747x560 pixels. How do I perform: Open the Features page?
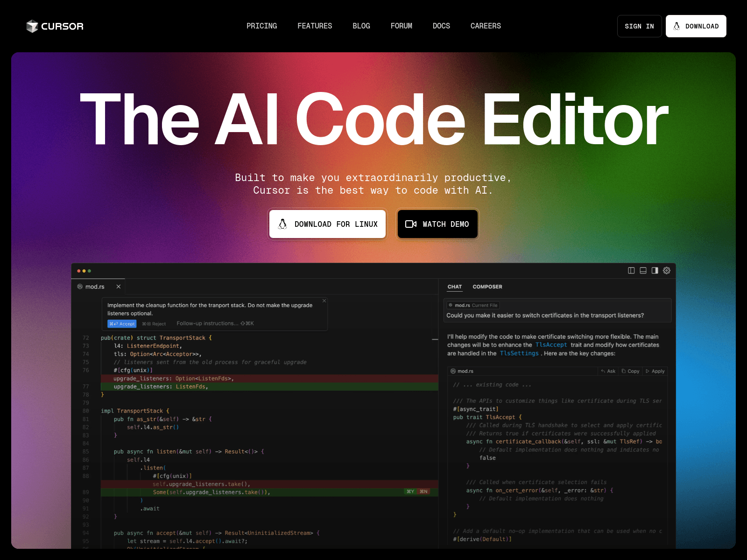(x=315, y=26)
